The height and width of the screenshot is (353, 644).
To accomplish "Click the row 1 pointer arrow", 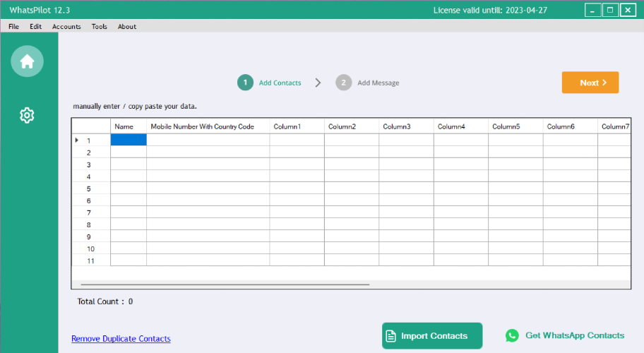I will (x=77, y=140).
